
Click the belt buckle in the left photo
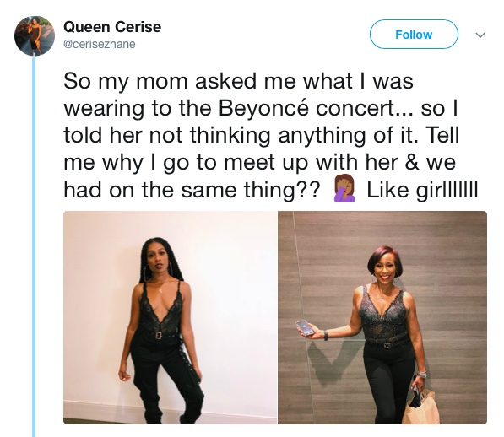[159, 336]
